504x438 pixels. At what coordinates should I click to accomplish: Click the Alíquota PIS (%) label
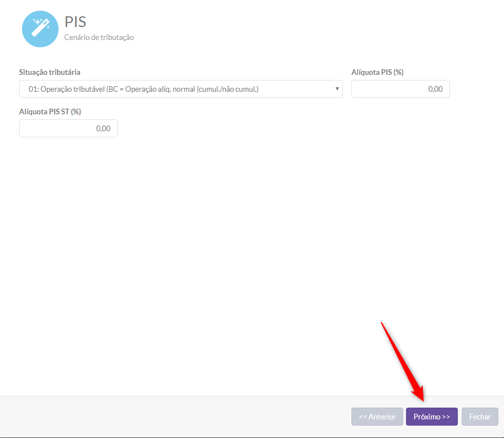[x=377, y=72]
